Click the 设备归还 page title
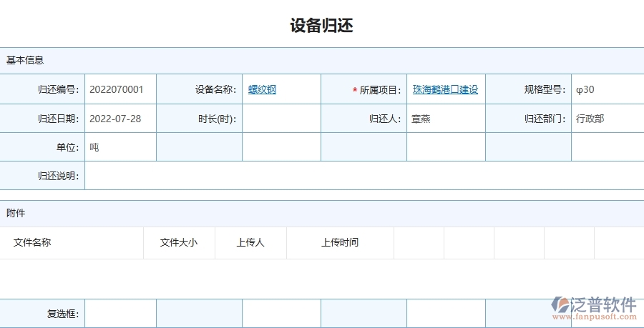 pyautogui.click(x=321, y=26)
